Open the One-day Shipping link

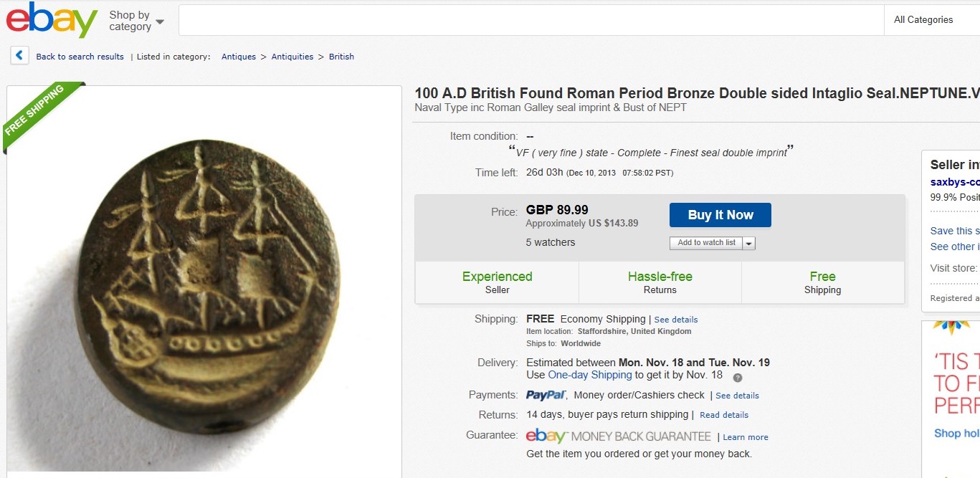pos(589,375)
